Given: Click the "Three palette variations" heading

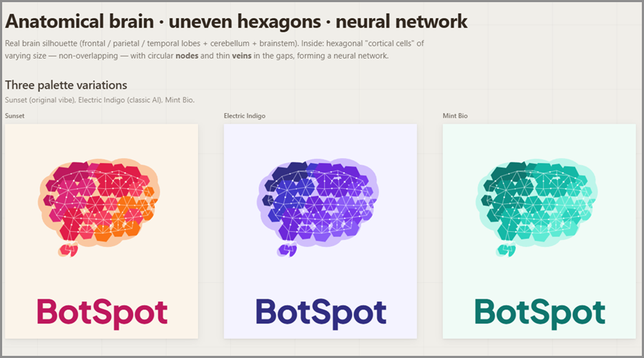Looking at the screenshot, I should (x=66, y=85).
